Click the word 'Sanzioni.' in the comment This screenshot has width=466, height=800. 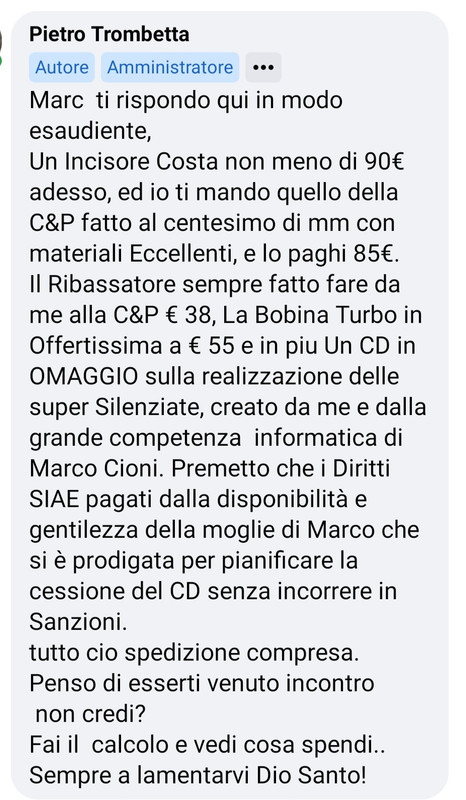78,622
